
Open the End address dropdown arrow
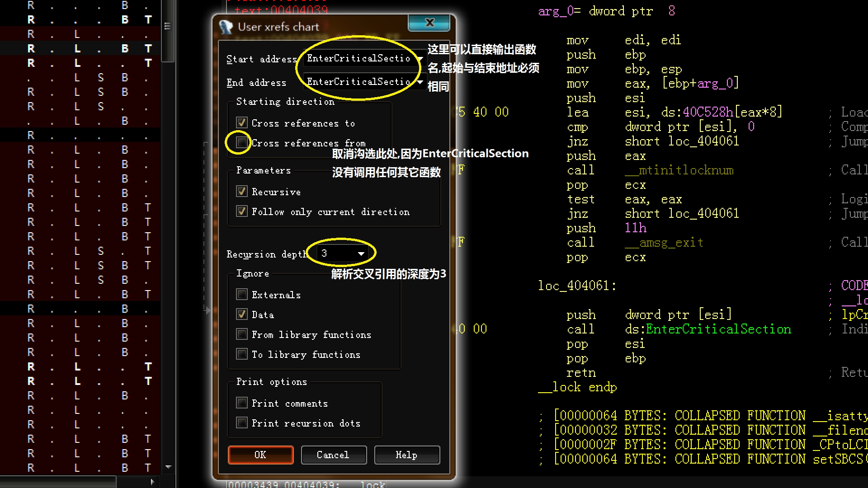coord(420,82)
